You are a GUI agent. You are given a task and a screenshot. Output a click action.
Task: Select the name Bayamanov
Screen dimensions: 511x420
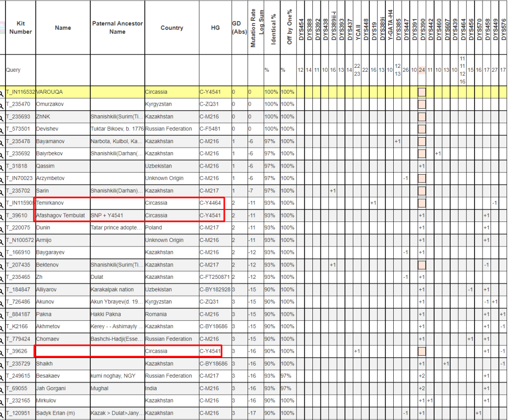tap(50, 141)
